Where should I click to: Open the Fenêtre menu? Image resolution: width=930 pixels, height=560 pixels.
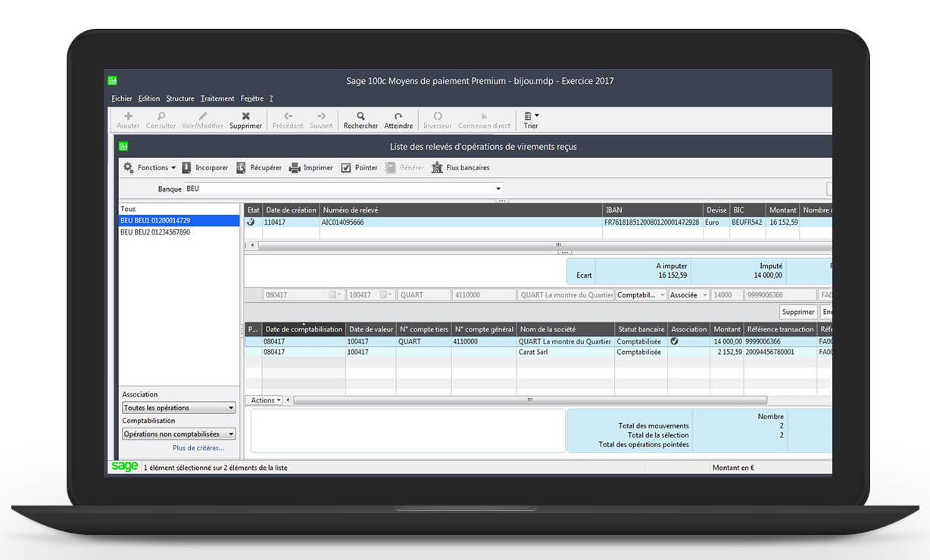pyautogui.click(x=252, y=98)
